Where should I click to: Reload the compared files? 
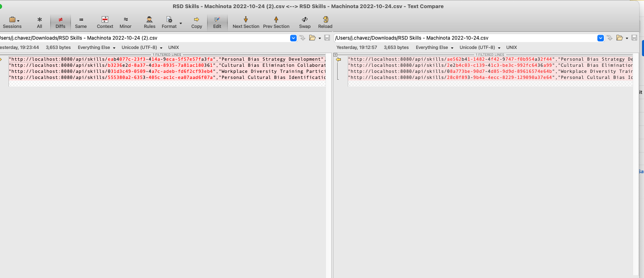pos(325,22)
